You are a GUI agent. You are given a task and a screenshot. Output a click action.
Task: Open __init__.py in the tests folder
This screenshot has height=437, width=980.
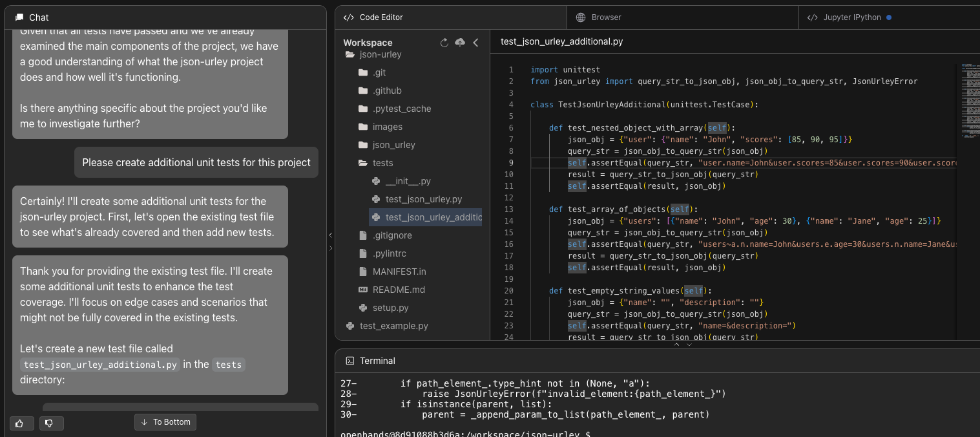[x=408, y=181]
